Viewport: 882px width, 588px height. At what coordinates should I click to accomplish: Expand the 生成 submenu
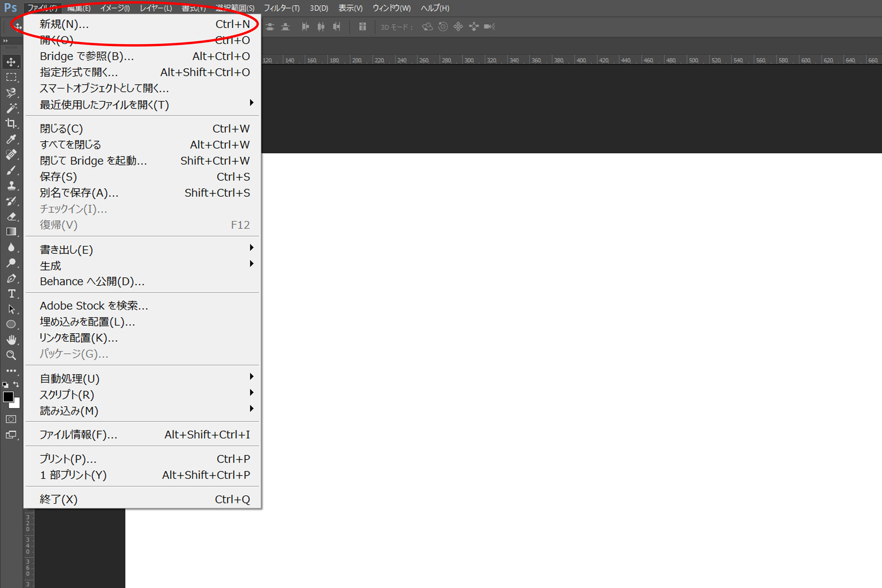point(143,265)
